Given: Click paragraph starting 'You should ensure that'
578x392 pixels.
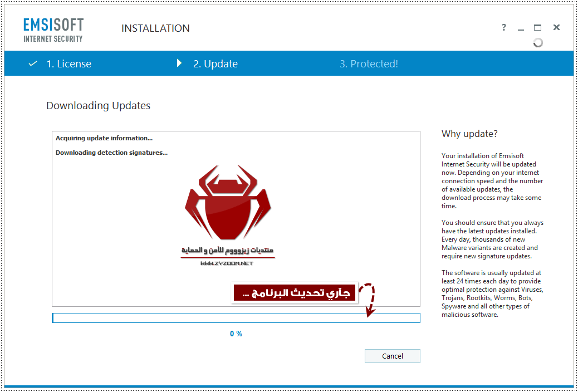Looking at the screenshot, I should tap(492, 239).
